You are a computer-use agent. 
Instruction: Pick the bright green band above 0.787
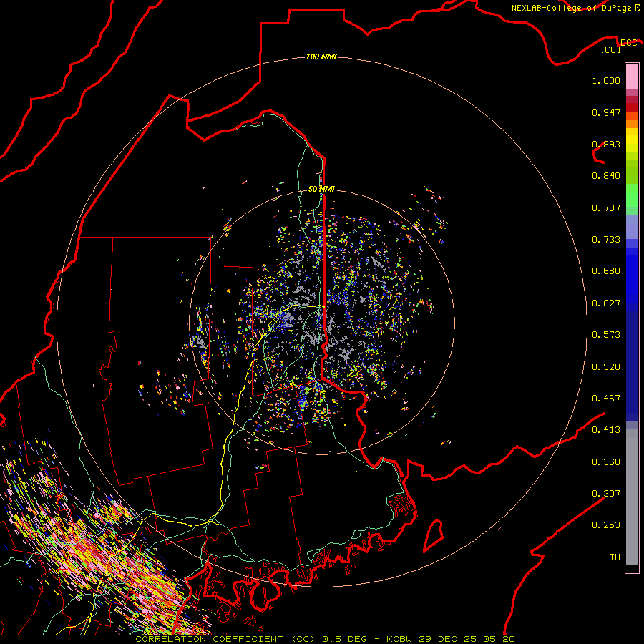click(x=632, y=195)
